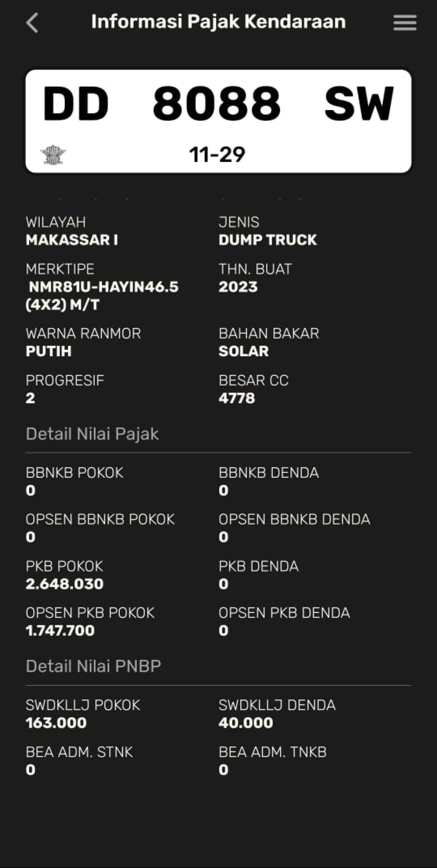Tap the PROGRESIF value 2
Screen dimensions: 437x868
31,398
